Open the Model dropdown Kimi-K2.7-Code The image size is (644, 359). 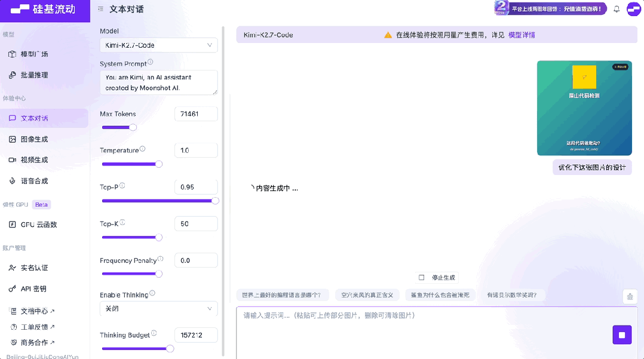tap(158, 45)
